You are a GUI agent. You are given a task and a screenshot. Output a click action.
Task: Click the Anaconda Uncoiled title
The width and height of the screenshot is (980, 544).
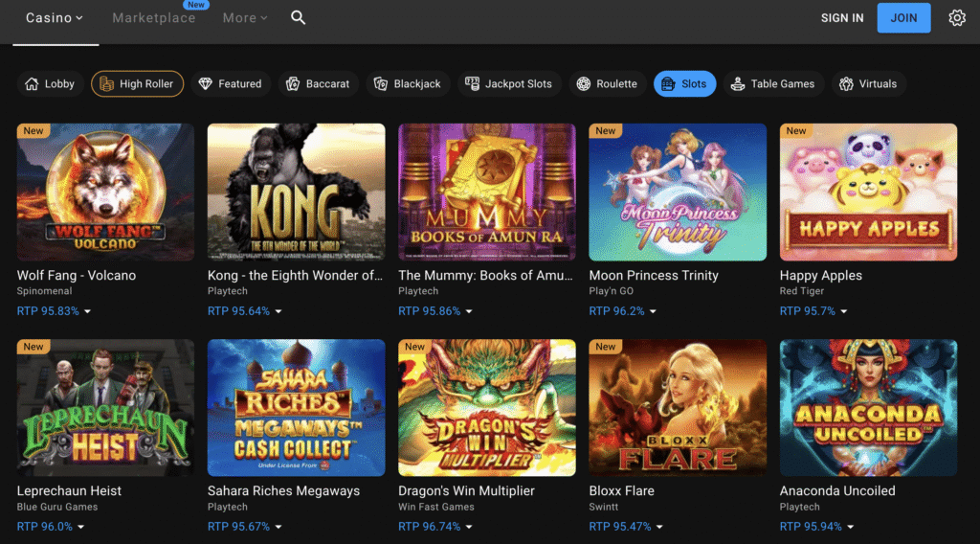[837, 491]
